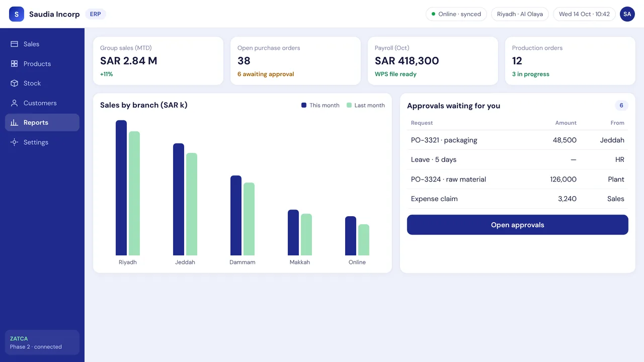Click Riyadh's last-month bar

point(134,194)
